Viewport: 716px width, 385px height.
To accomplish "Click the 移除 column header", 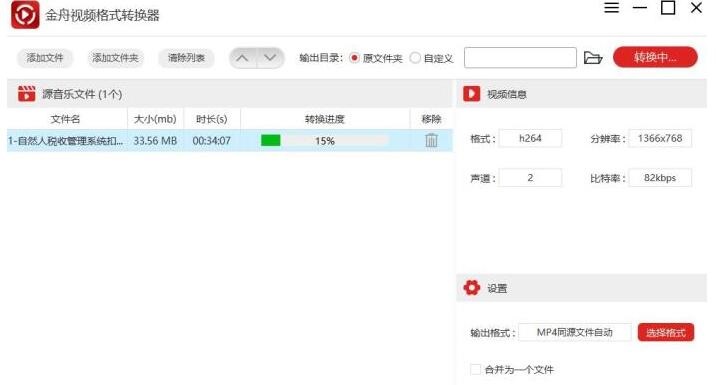I will pyautogui.click(x=431, y=119).
